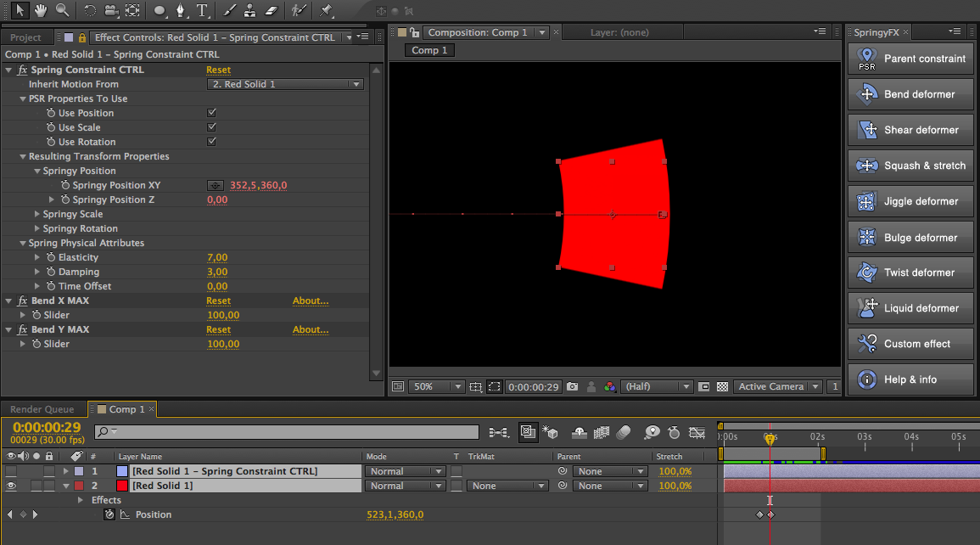
Task: Toggle Spring Constraint CTRL effect fx switch
Action: [23, 70]
